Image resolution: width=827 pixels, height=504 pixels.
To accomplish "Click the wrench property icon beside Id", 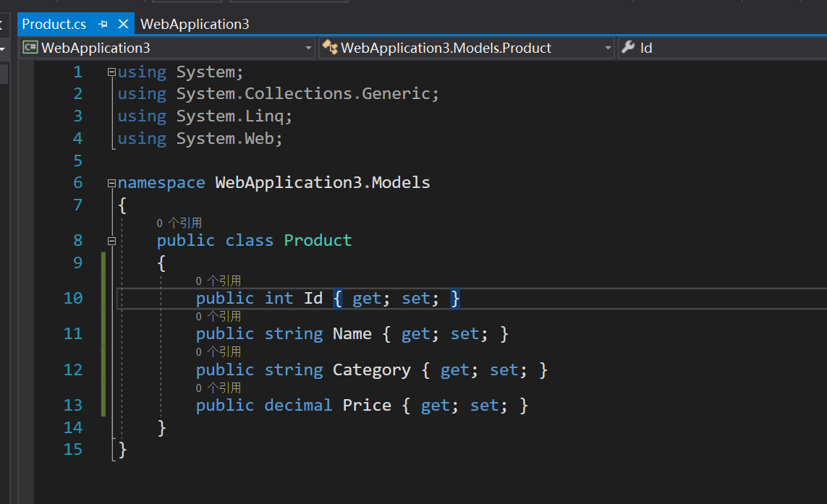I will [628, 48].
